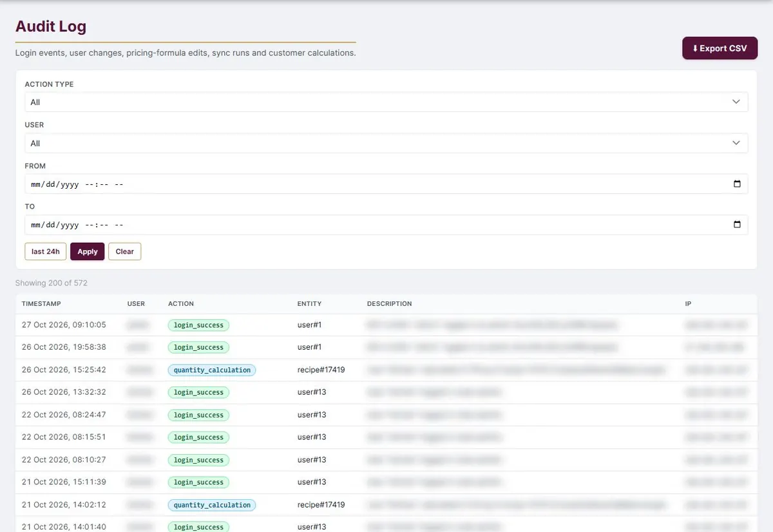Image resolution: width=773 pixels, height=532 pixels.
Task: Click the Showing 200 of 572 text
Action: pyautogui.click(x=52, y=283)
